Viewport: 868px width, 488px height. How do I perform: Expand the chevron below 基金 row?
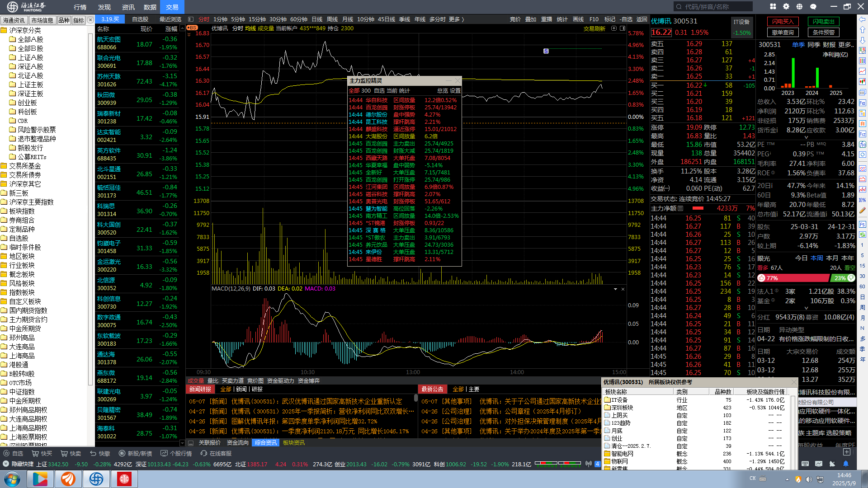pos(806,308)
